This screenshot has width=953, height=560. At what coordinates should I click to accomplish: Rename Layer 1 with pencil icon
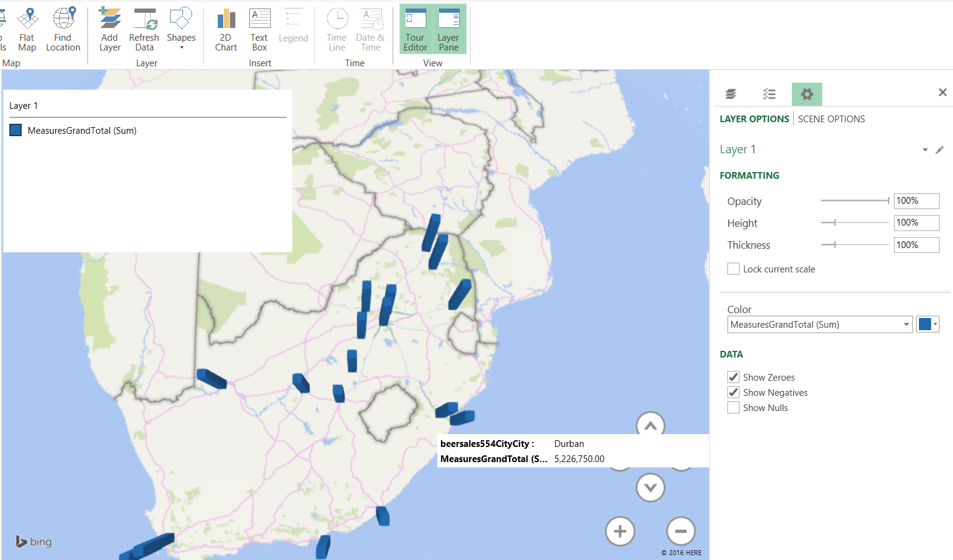tap(940, 150)
